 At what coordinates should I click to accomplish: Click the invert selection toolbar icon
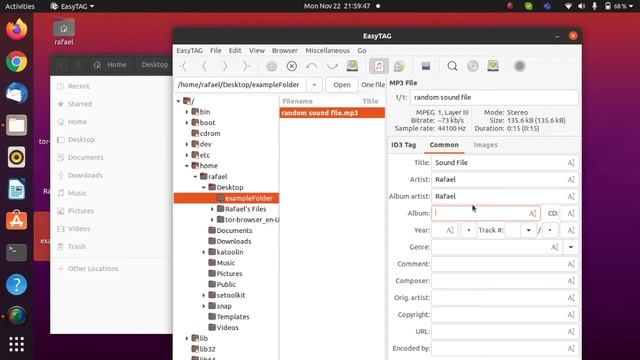pyautogui.click(x=426, y=66)
